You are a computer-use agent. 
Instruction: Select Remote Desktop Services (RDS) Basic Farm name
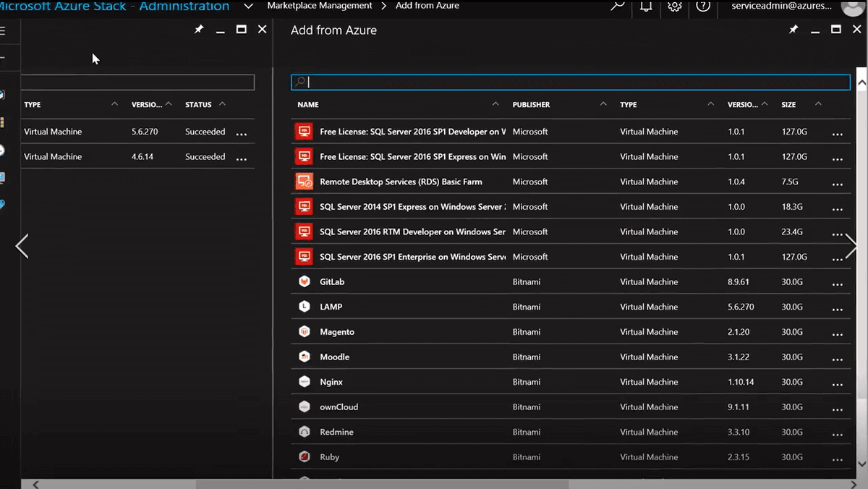point(401,182)
